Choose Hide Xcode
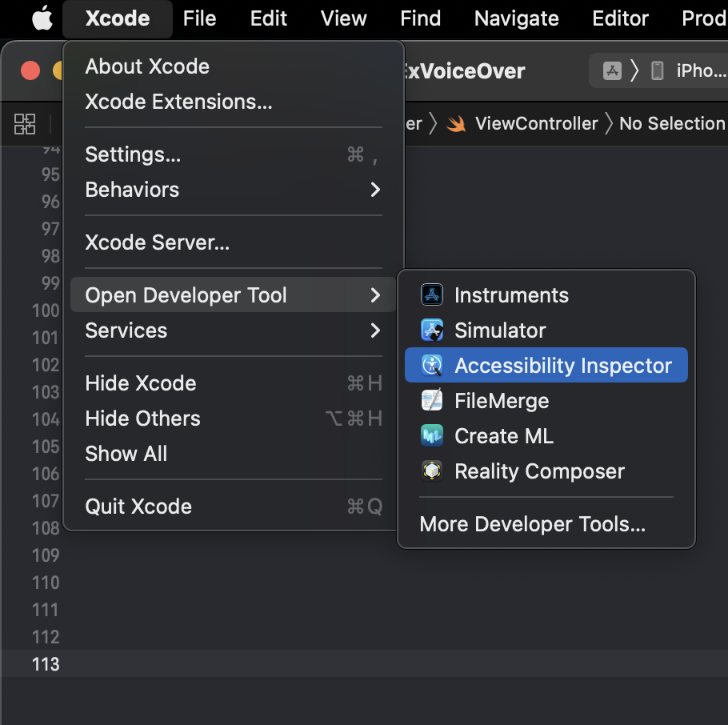This screenshot has width=728, height=725. [234, 383]
